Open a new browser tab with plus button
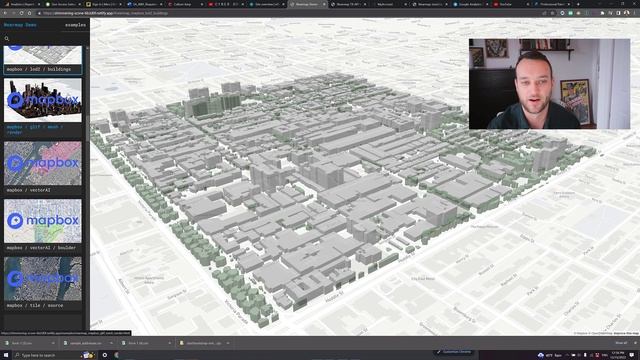The image size is (640, 360). 578,4
